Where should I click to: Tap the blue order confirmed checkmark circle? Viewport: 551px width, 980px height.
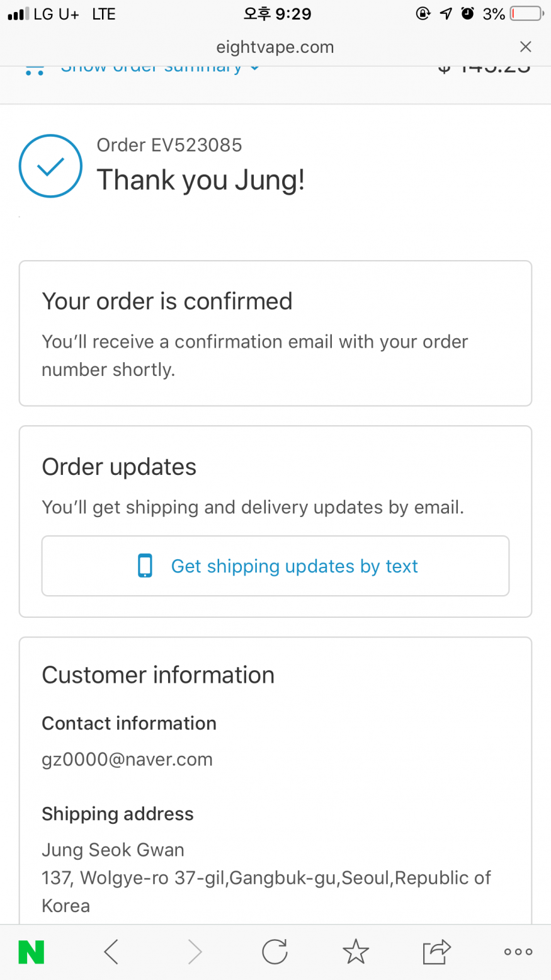50,166
